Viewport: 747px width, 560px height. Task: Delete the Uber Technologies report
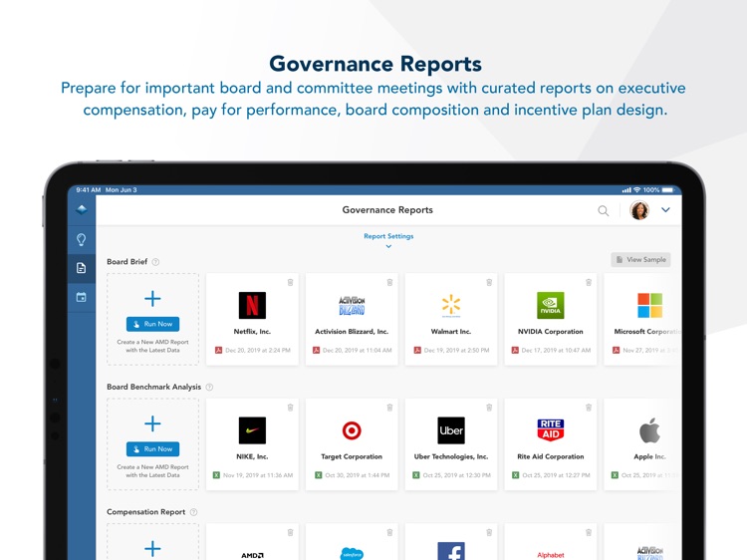(489, 408)
